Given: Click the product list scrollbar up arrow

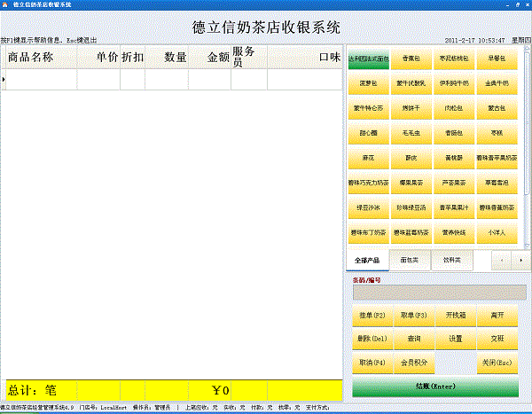Looking at the screenshot, I should (x=527, y=49).
